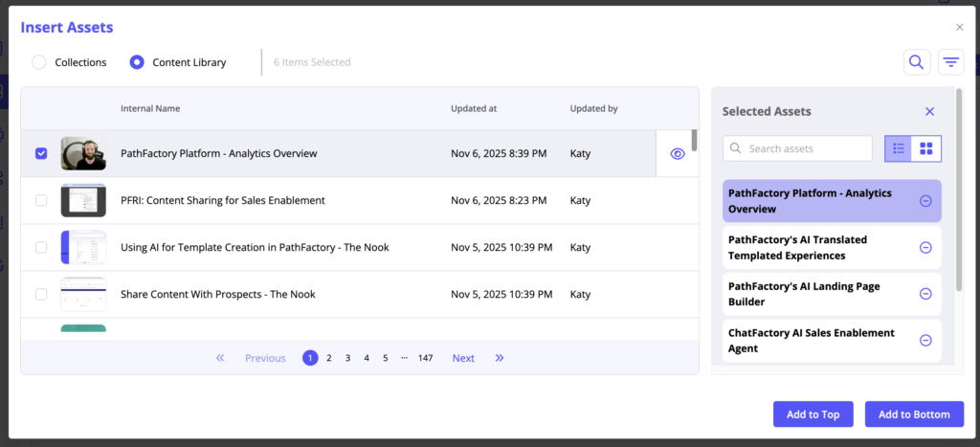
Task: Go to page 3 of results
Action: coord(347,358)
